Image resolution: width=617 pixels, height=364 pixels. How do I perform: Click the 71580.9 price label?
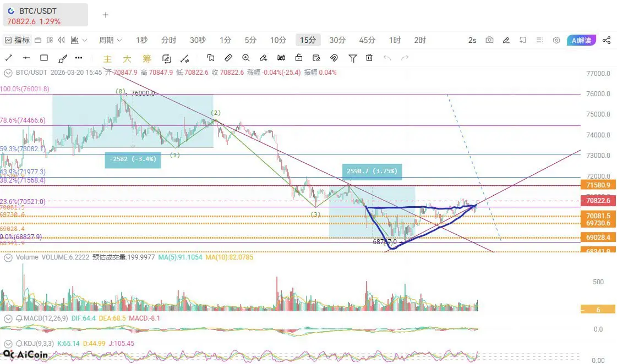point(598,185)
